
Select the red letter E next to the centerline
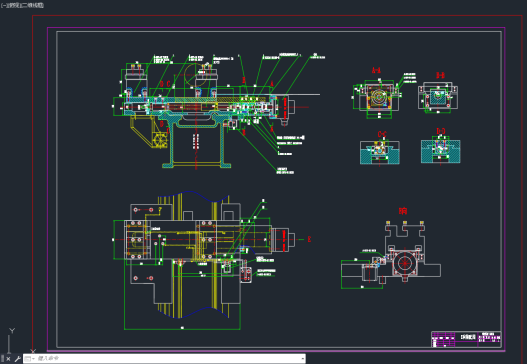point(309,239)
